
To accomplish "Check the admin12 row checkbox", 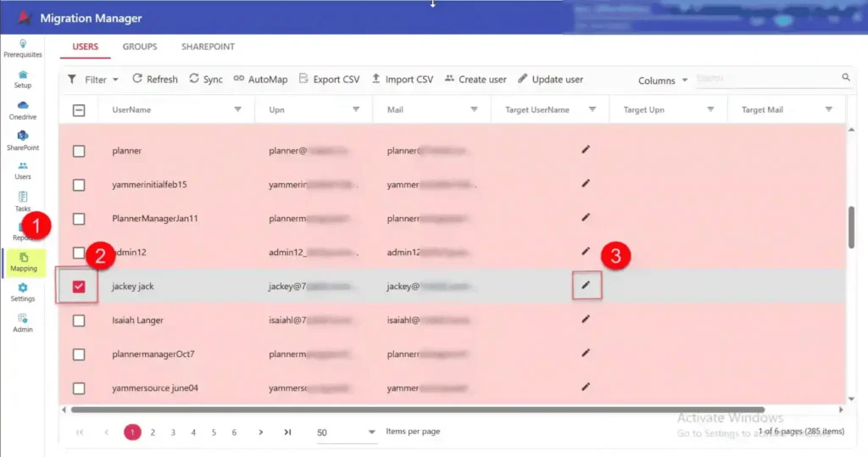I will tap(79, 253).
